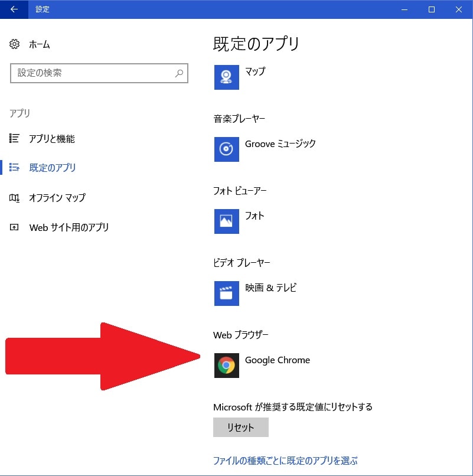473x476 pixels.
Task: Click the Movies & TV icon tile
Action: (x=227, y=294)
